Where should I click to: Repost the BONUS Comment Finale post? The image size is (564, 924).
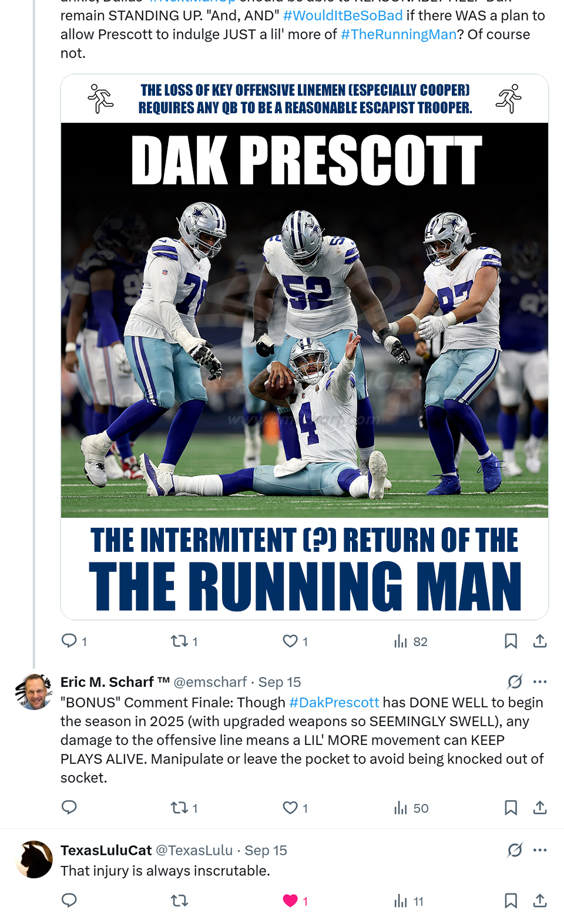click(x=179, y=808)
